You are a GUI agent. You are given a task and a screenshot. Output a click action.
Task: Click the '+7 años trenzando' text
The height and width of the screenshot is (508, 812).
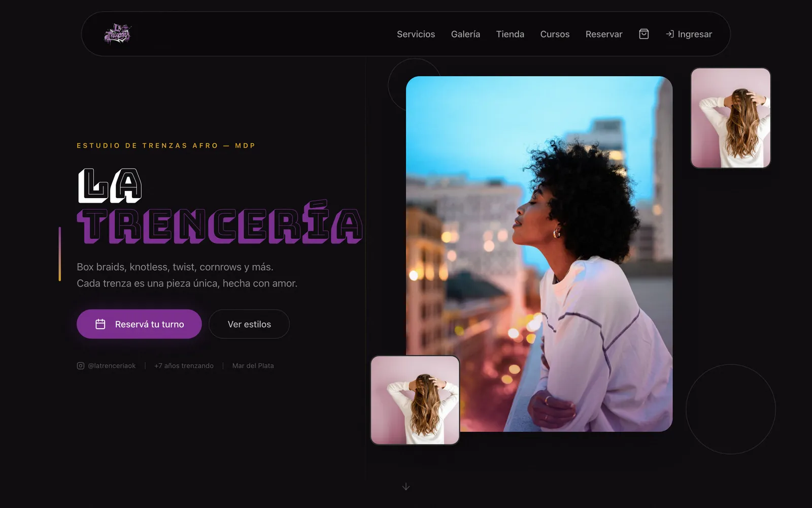(x=184, y=366)
